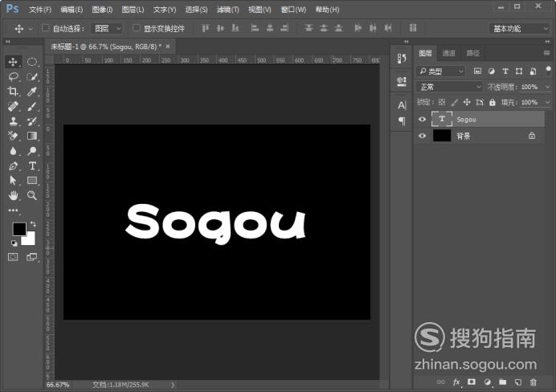Hide the 背景 layer
This screenshot has width=556, height=392.
(422, 136)
